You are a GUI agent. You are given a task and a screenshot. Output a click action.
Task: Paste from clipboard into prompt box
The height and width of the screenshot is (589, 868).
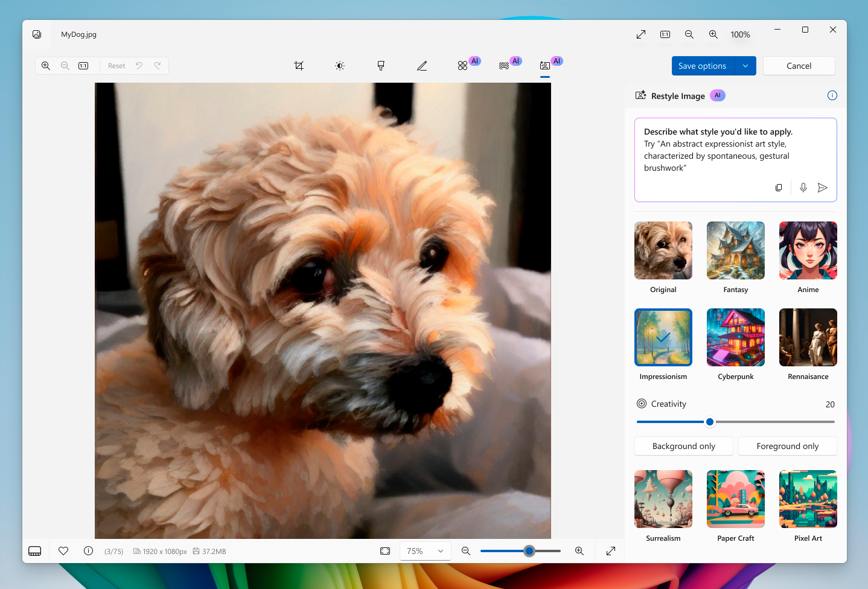[x=779, y=188]
